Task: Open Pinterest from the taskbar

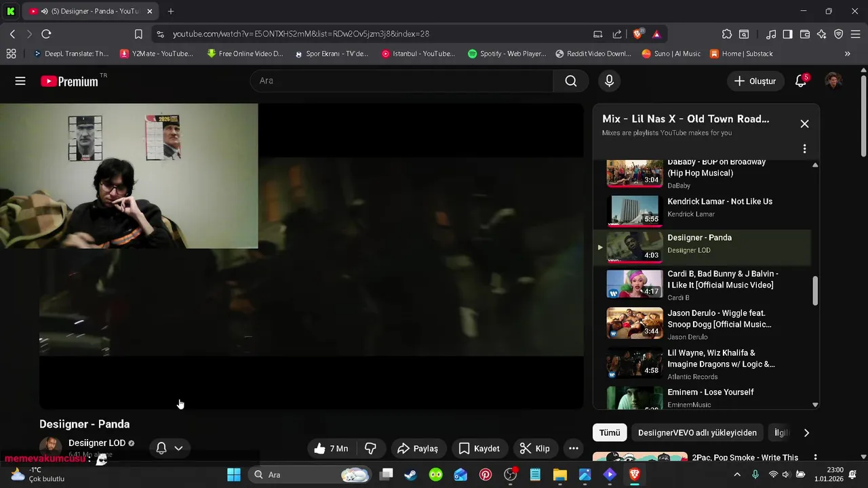Action: 486,474
